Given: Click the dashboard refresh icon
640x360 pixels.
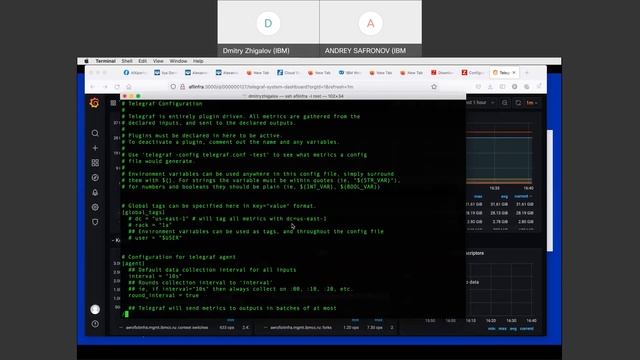Looking at the screenshot, I should (518, 103).
